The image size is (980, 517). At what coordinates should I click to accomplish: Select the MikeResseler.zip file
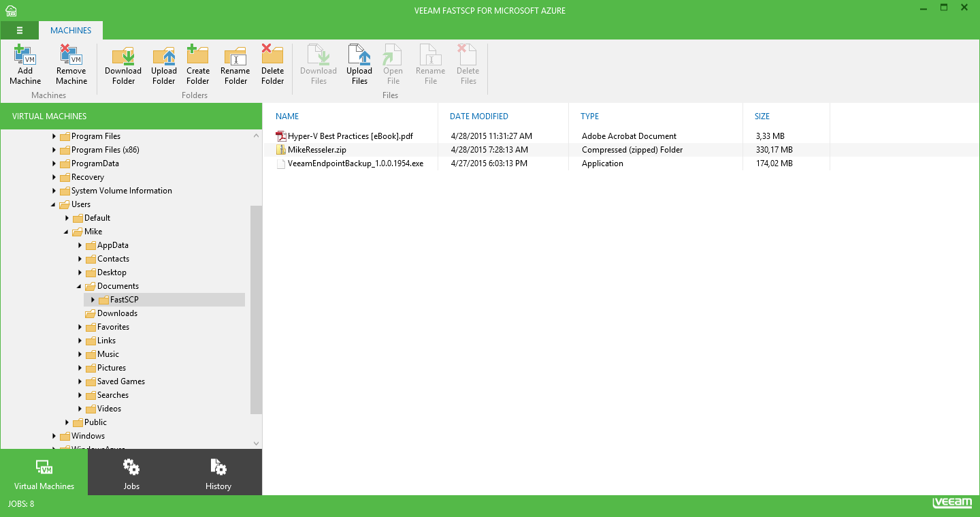click(x=316, y=150)
